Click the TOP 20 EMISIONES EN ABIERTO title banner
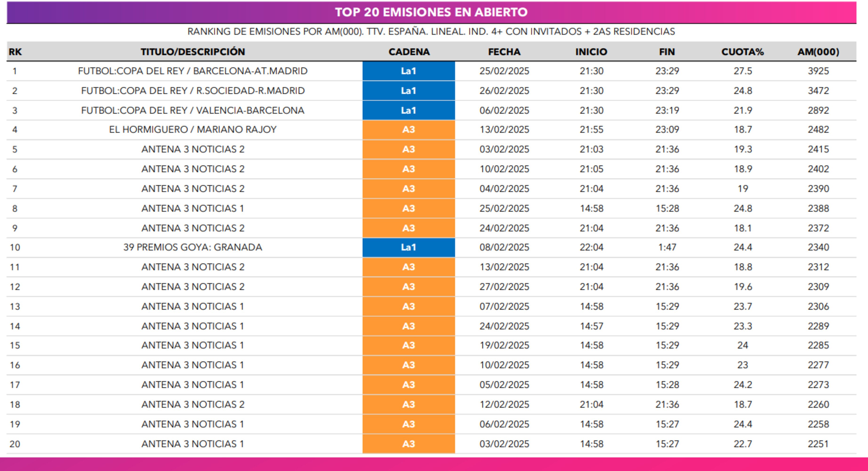 pyautogui.click(x=431, y=12)
